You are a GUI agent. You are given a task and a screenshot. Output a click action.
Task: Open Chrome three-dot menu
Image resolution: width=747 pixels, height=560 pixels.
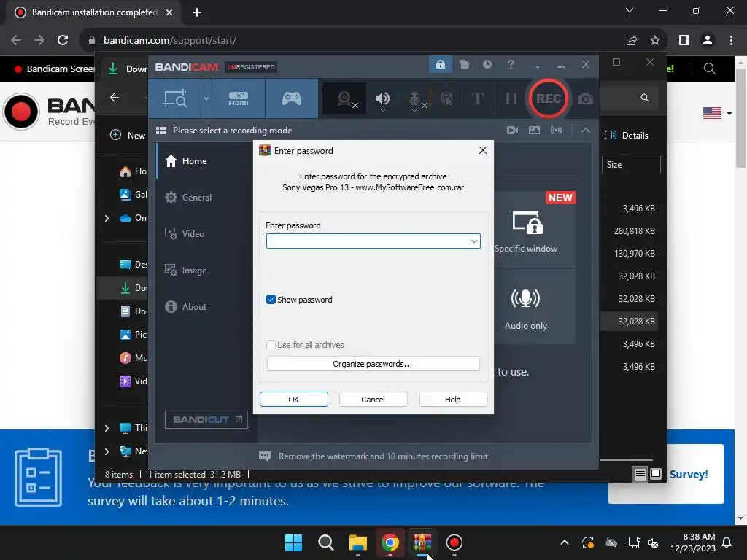point(731,41)
